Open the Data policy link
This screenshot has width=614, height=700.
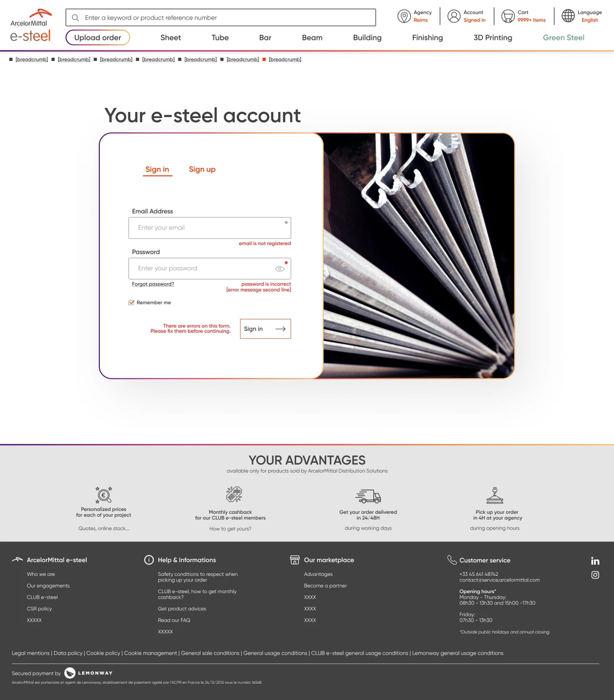[x=68, y=653]
